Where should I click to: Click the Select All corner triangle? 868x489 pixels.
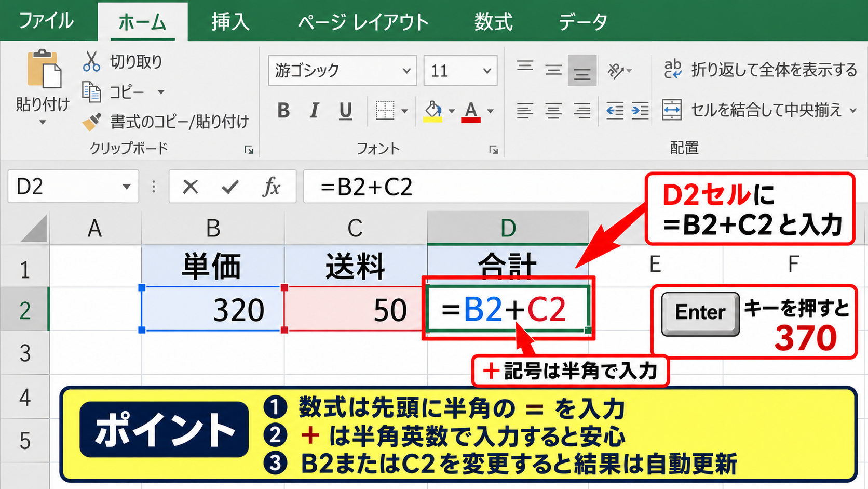tap(34, 229)
